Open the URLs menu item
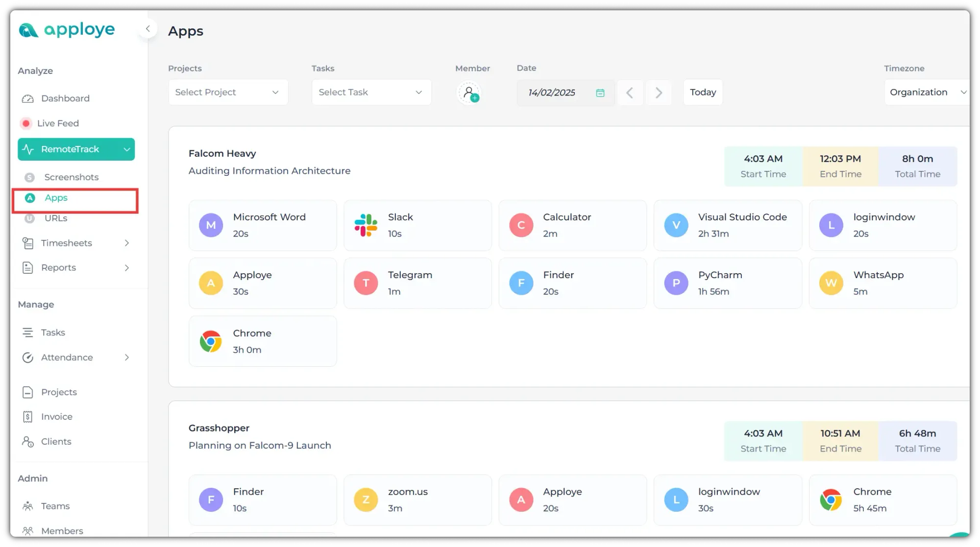Image resolution: width=980 pixels, height=547 pixels. 55,218
